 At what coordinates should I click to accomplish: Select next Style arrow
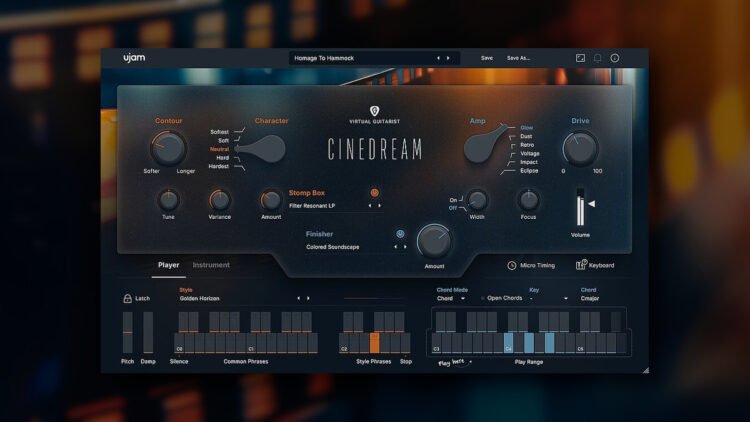309,298
